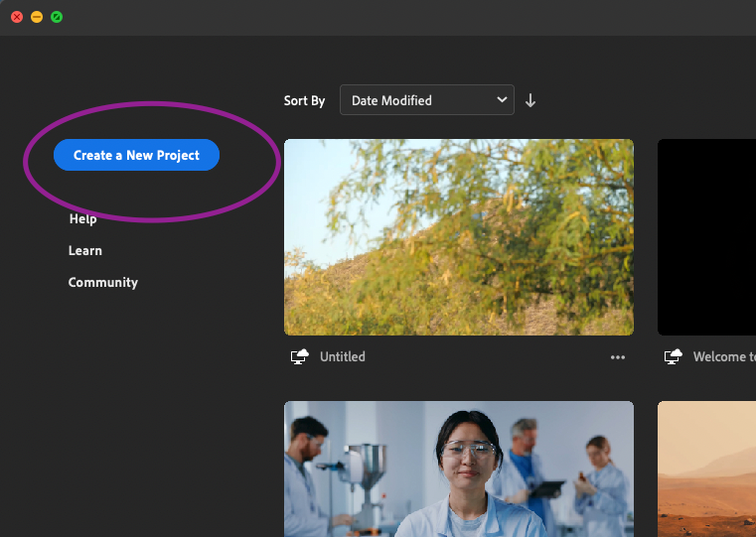The image size is (756, 537).
Task: Open the Untitled project's three-dot menu
Action: point(618,357)
